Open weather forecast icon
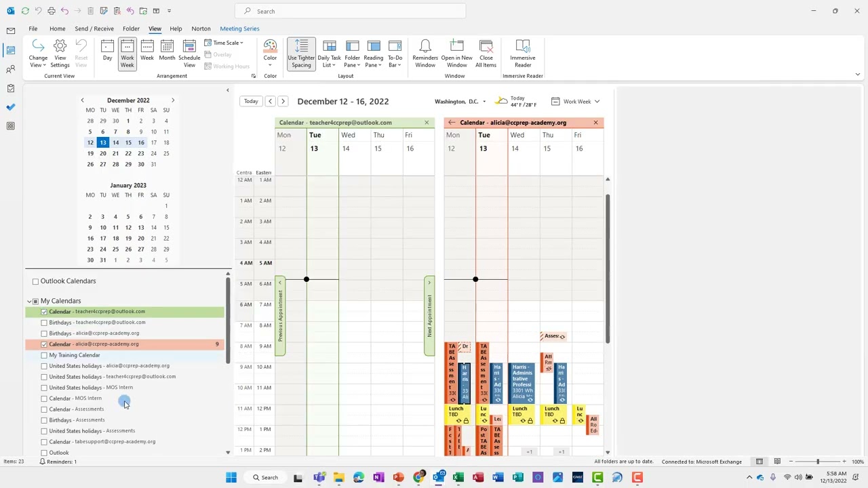 501,101
